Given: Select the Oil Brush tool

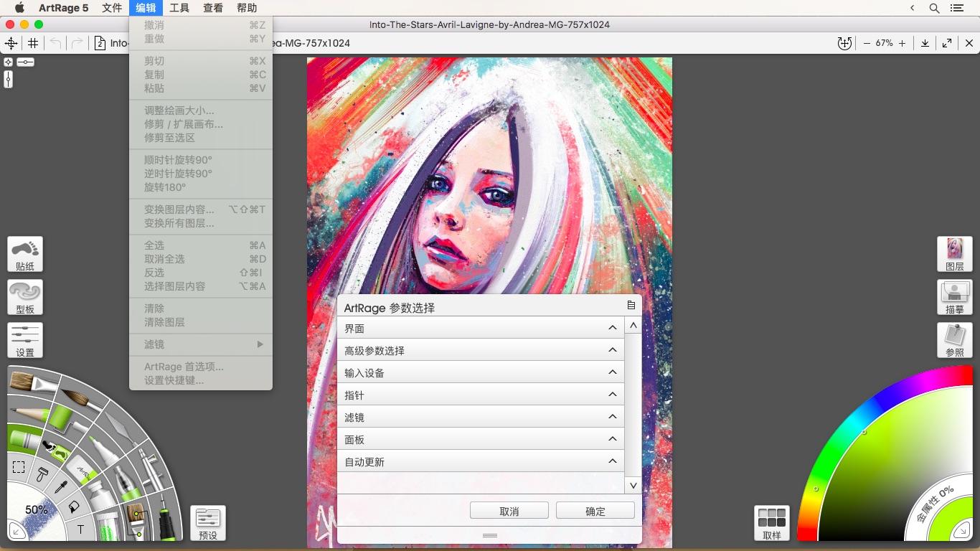Looking at the screenshot, I should [32, 382].
